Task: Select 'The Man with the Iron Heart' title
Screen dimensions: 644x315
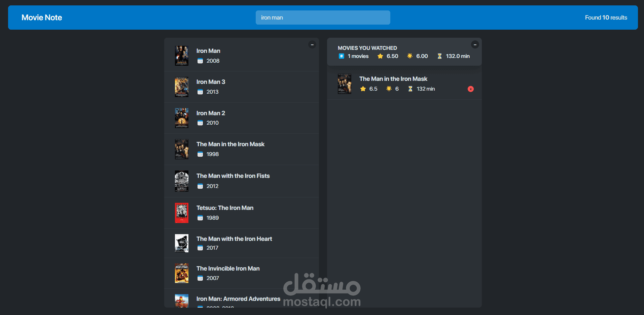Action: [x=234, y=239]
